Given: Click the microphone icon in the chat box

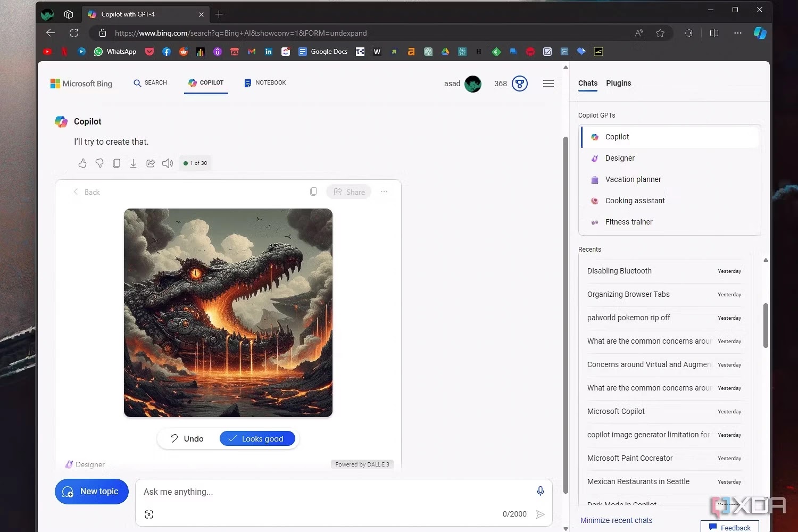Looking at the screenshot, I should 541,491.
